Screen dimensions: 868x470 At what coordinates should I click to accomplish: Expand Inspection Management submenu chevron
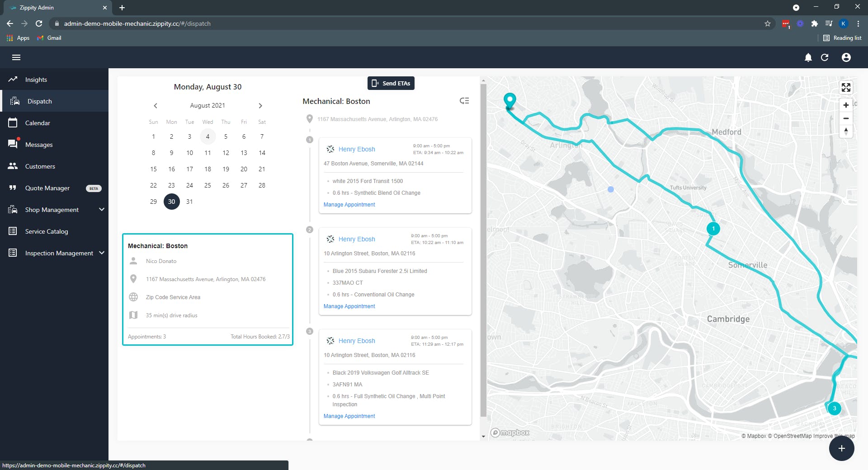pyautogui.click(x=102, y=253)
